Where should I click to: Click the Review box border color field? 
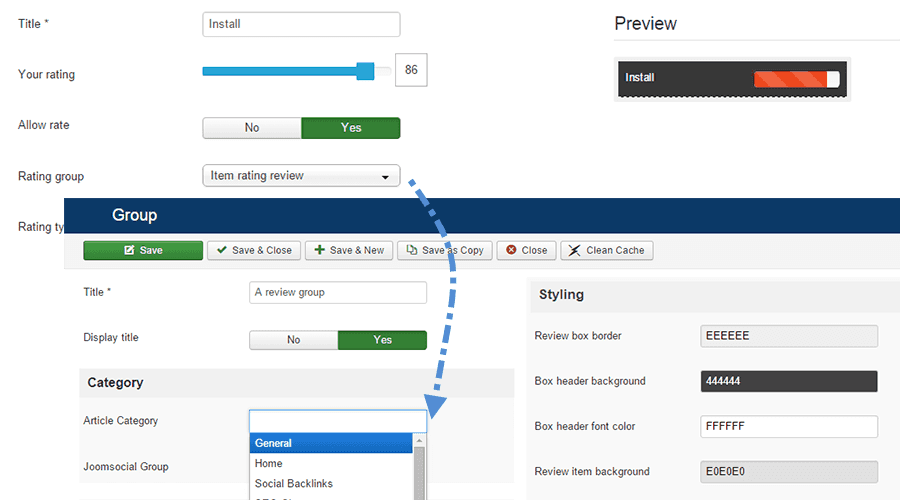(789, 336)
